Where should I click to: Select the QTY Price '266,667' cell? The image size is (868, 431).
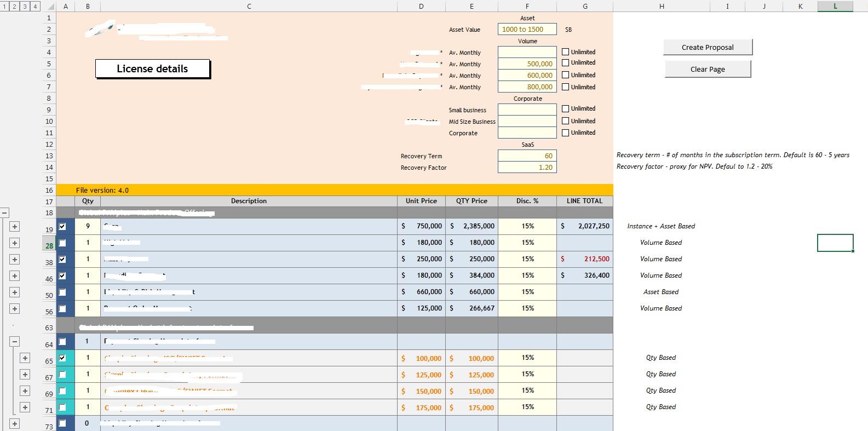pos(472,308)
